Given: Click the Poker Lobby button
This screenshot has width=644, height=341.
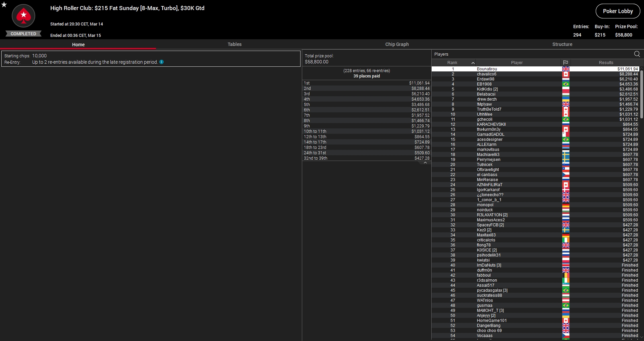Looking at the screenshot, I should [x=618, y=11].
